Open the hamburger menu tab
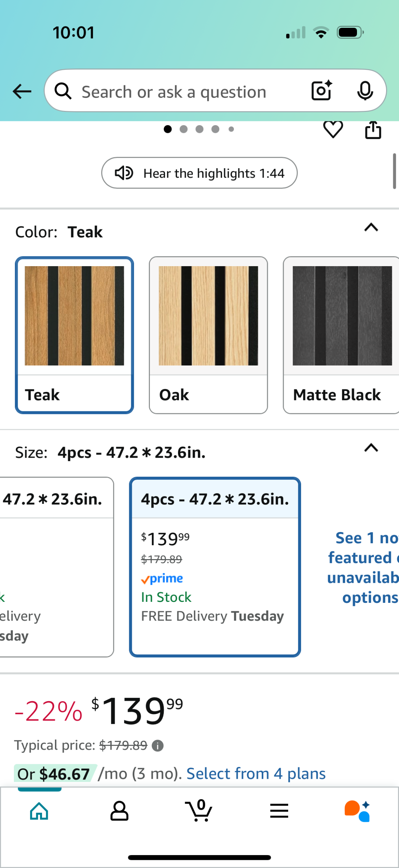This screenshot has width=399, height=868. coord(279,811)
